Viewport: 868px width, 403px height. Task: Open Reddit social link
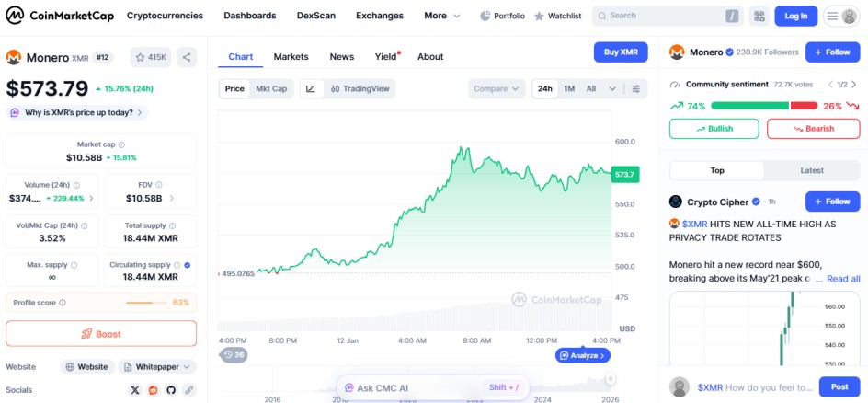(x=153, y=390)
